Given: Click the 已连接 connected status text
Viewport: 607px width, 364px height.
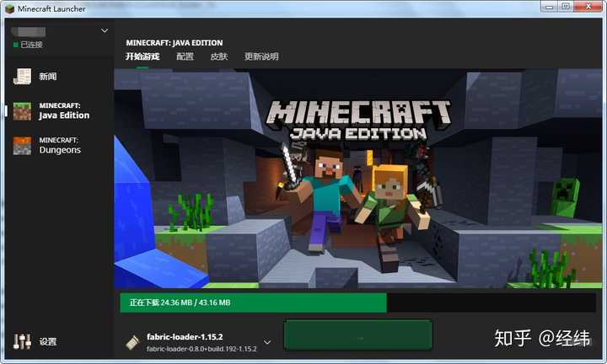Looking at the screenshot, I should coord(31,45).
